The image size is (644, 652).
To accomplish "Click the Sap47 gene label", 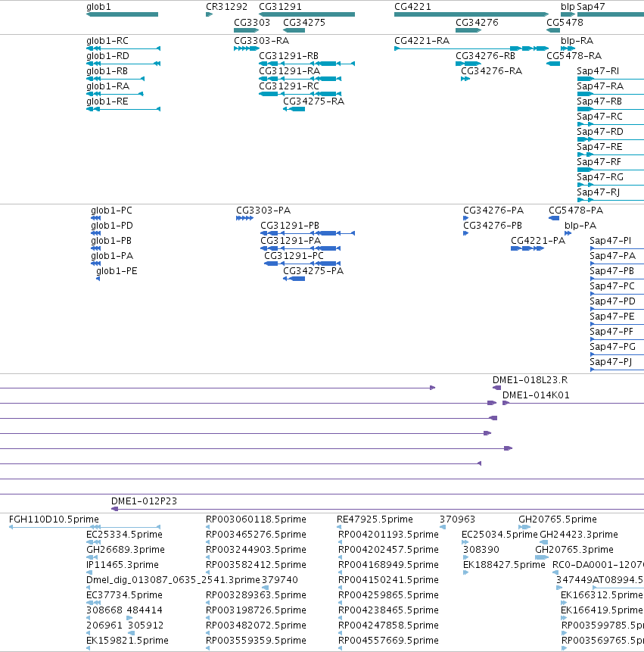I will (x=591, y=7).
